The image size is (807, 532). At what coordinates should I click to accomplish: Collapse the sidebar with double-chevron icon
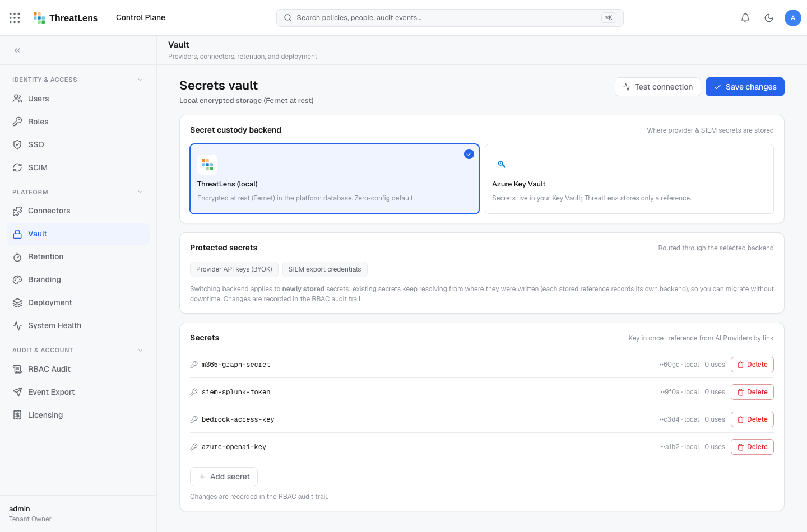click(x=17, y=50)
